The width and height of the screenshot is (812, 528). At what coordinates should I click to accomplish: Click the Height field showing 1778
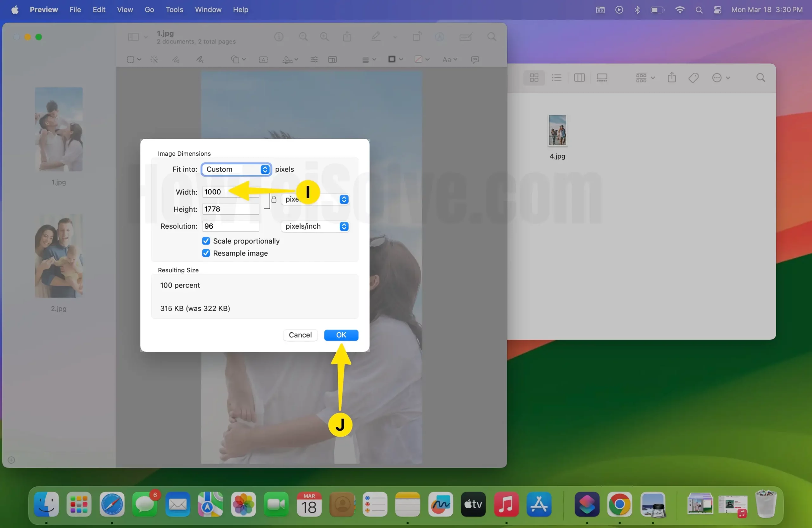[x=231, y=209]
